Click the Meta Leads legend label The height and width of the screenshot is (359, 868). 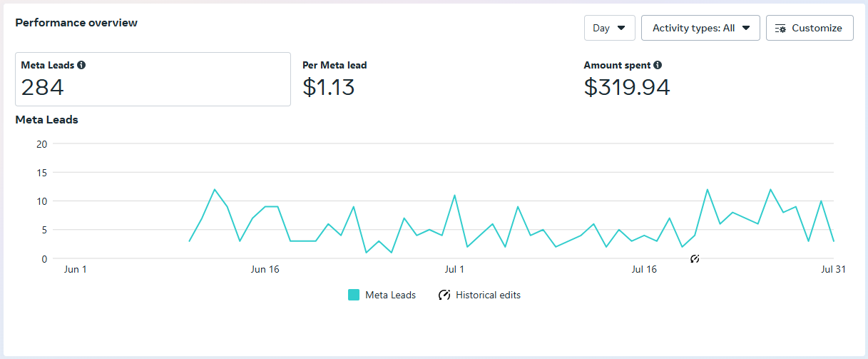pos(390,295)
